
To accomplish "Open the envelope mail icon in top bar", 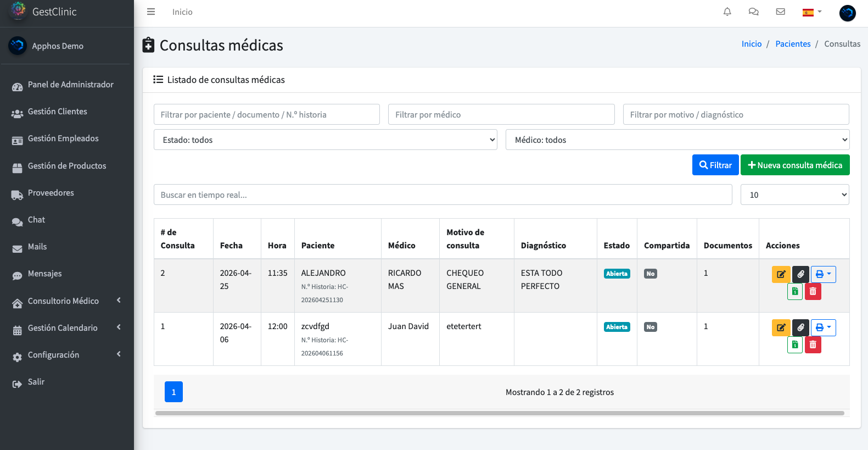I will (780, 12).
